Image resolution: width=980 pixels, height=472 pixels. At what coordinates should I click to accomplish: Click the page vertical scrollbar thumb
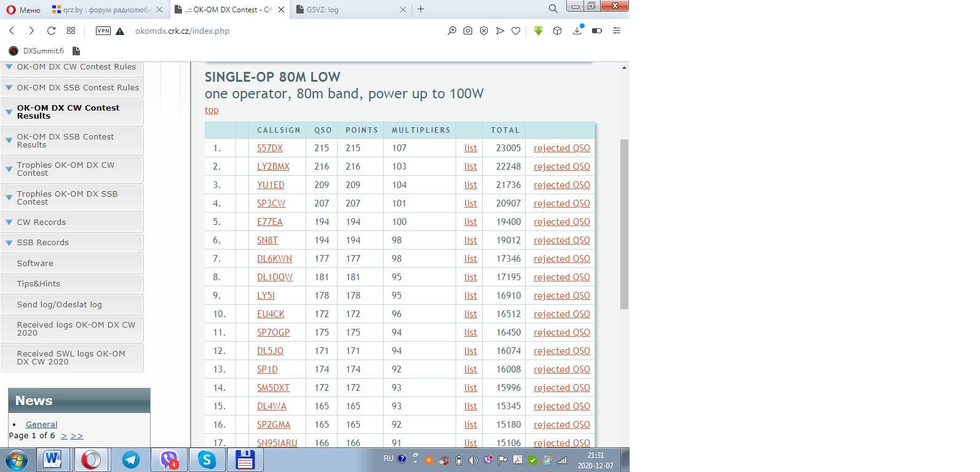point(624,224)
